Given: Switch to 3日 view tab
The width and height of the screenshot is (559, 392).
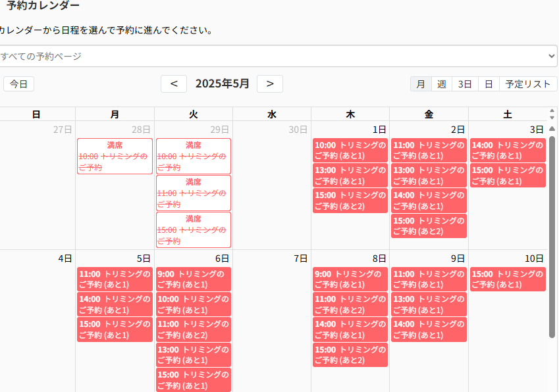Looking at the screenshot, I should tap(465, 84).
